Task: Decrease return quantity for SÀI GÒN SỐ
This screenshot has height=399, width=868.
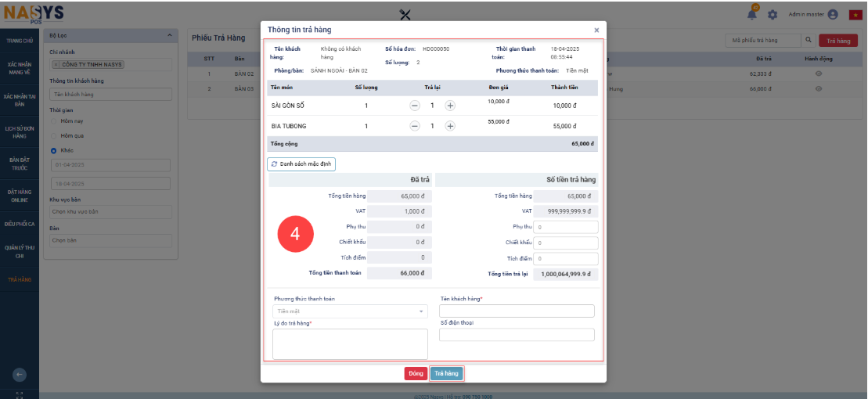Action: [415, 105]
